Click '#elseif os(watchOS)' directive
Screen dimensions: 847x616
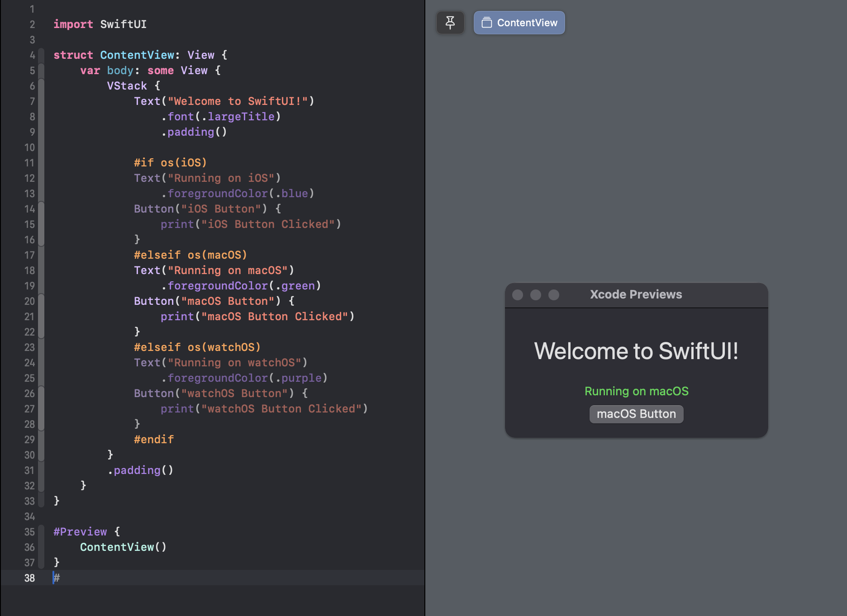click(197, 347)
